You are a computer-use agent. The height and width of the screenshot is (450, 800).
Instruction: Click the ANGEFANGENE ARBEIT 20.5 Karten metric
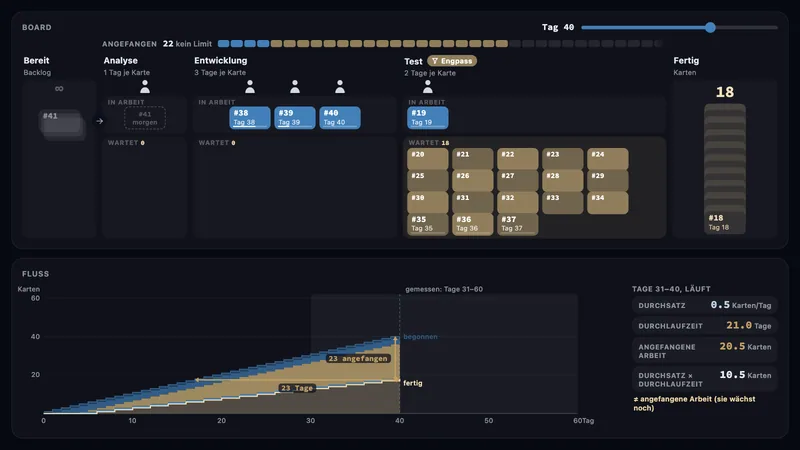(x=705, y=351)
